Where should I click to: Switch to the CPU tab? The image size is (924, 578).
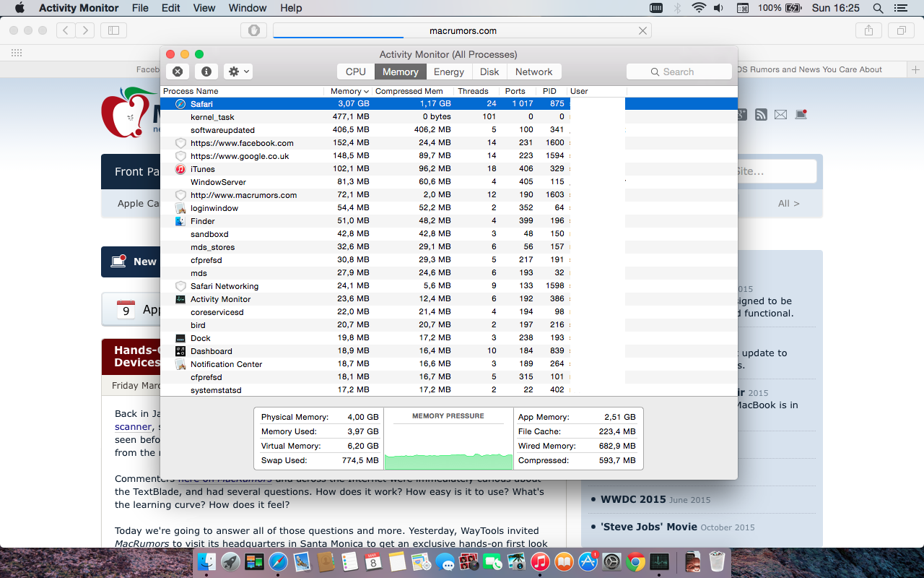pyautogui.click(x=356, y=72)
